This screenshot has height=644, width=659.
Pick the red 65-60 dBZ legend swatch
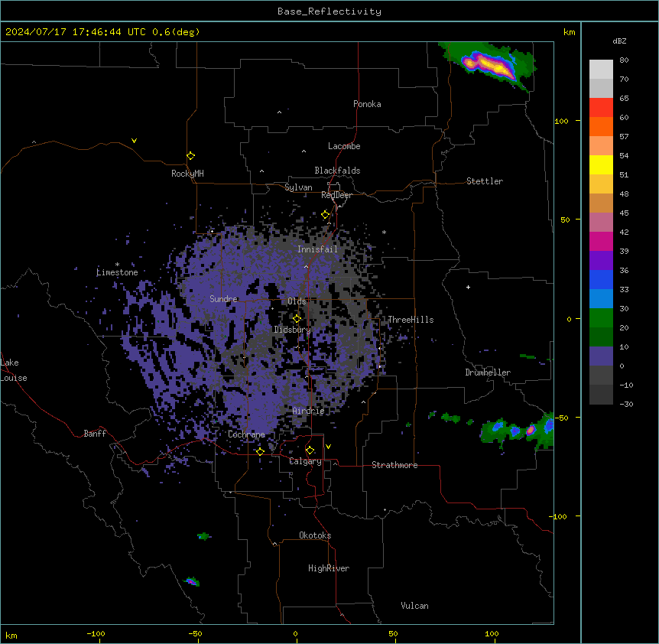tap(601, 108)
